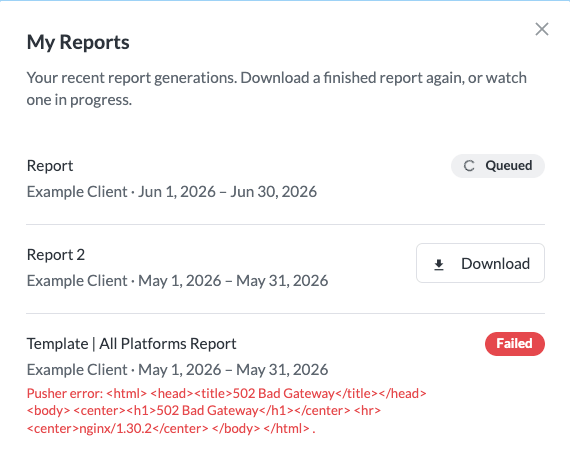Select the 'My Reports' heading
Screen dimensions: 570x453
(x=78, y=42)
